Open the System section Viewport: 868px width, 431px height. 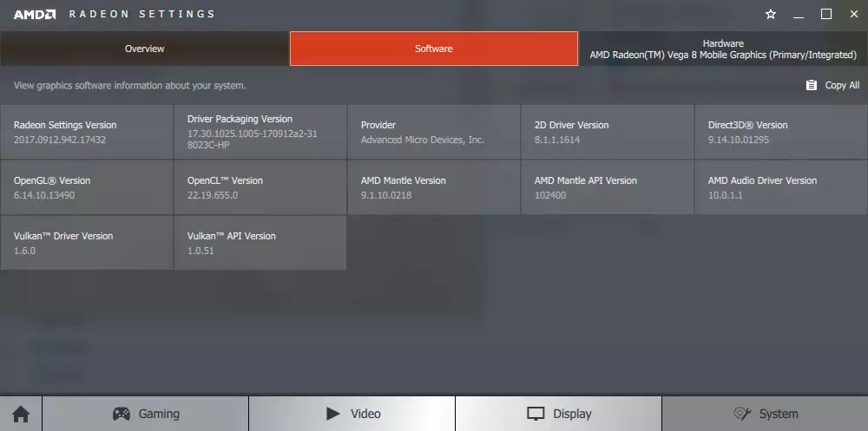[x=765, y=414]
